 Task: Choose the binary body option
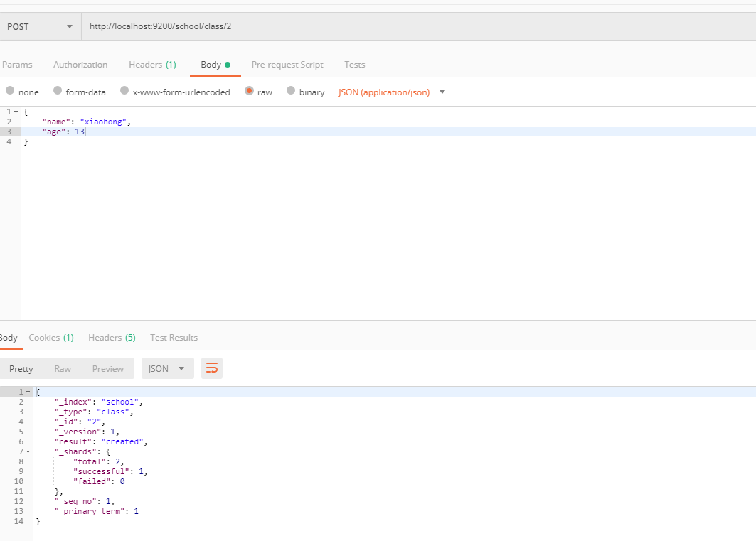click(291, 90)
